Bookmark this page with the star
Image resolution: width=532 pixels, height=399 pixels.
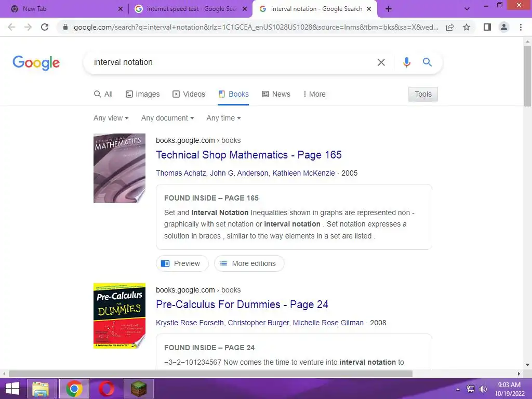tap(467, 27)
